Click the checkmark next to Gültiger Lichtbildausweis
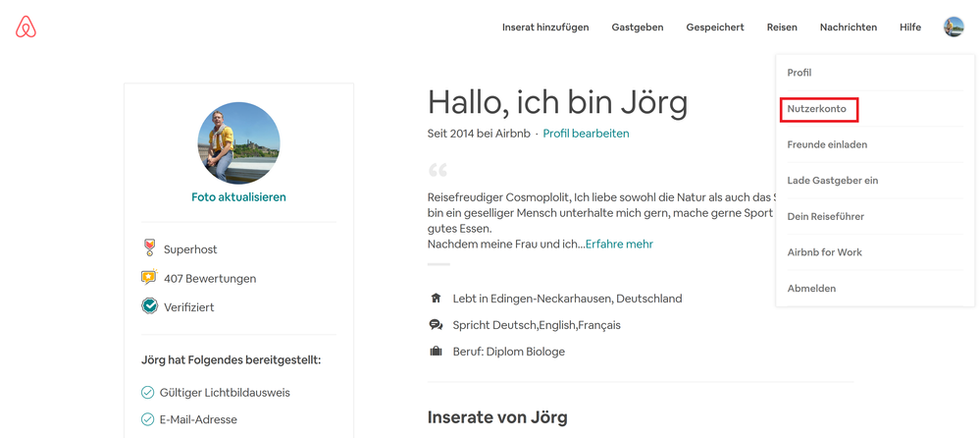 [148, 393]
